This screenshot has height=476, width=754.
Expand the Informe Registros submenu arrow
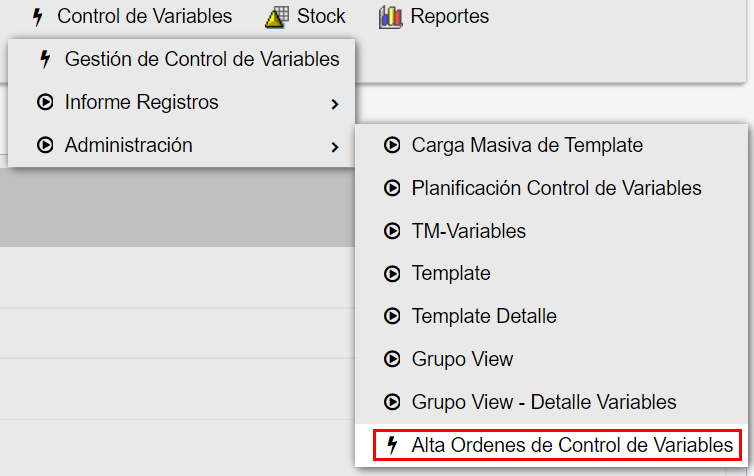click(335, 104)
